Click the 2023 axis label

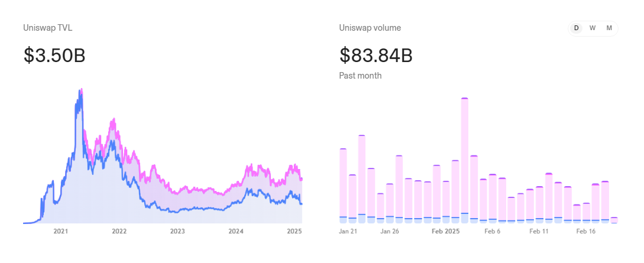[x=177, y=232]
